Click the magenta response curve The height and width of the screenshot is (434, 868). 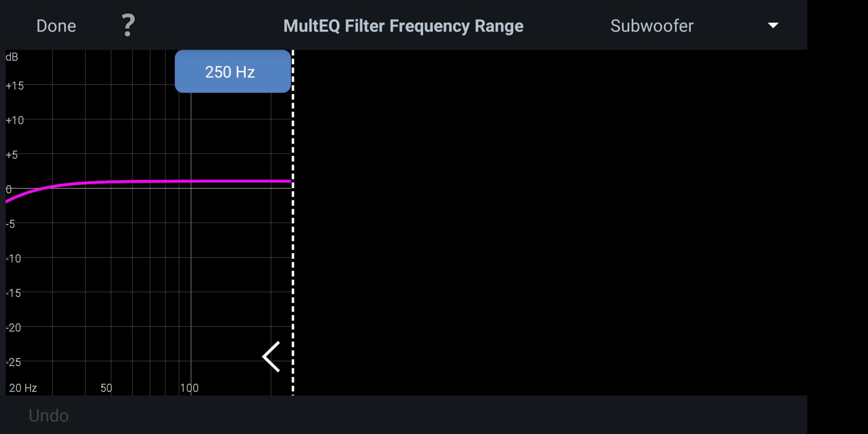click(181, 181)
